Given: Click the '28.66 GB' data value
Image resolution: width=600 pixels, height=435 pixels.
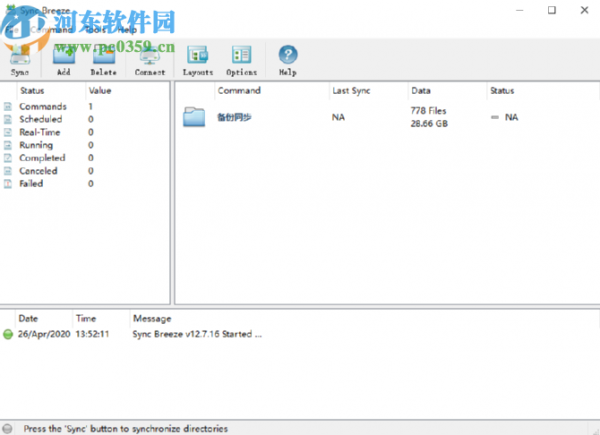Looking at the screenshot, I should tap(429, 124).
